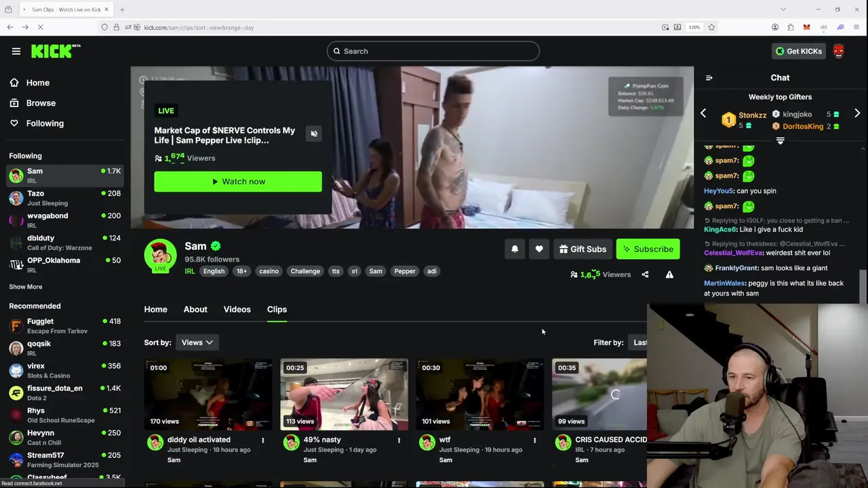This screenshot has width=868, height=488.
Task: Stop loading the page in the browser
Action: pyautogui.click(x=41, y=27)
